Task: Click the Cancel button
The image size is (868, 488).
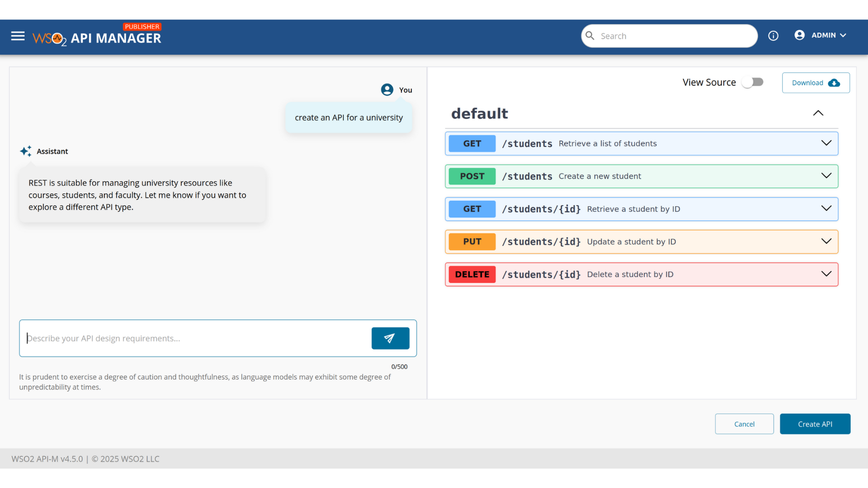Action: (x=744, y=424)
